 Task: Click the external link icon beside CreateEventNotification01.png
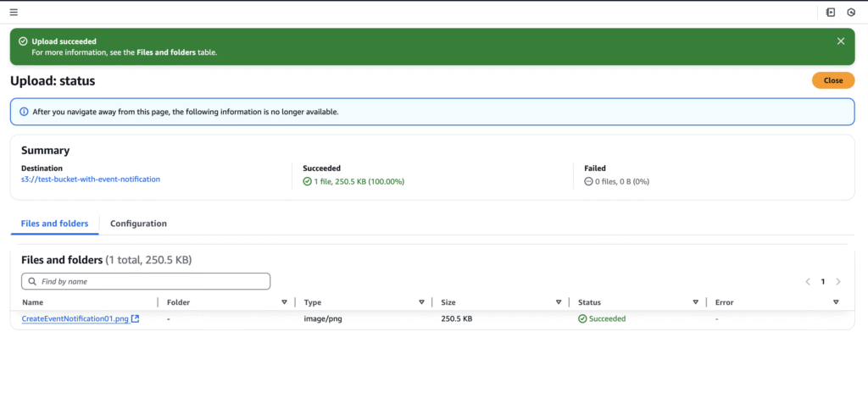[135, 318]
